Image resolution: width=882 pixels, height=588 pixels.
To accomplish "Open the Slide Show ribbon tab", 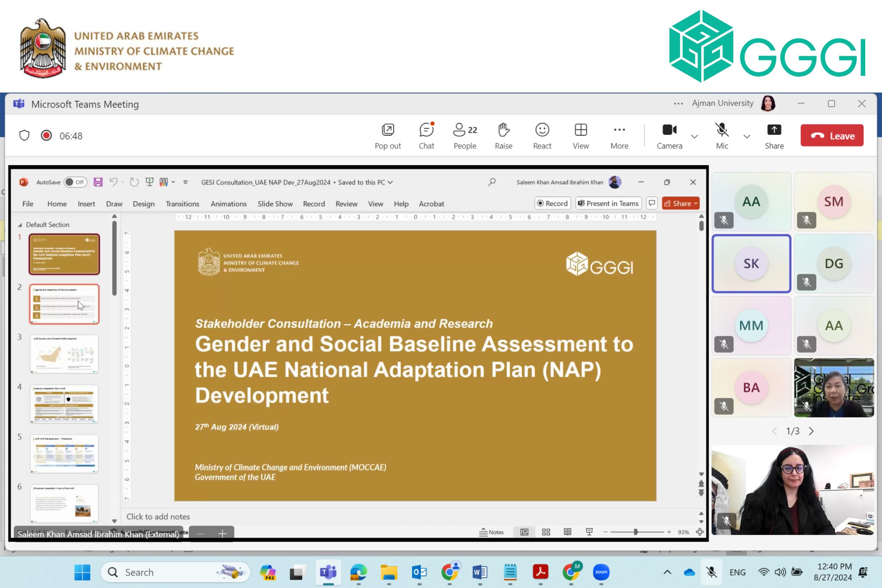I will [x=275, y=204].
